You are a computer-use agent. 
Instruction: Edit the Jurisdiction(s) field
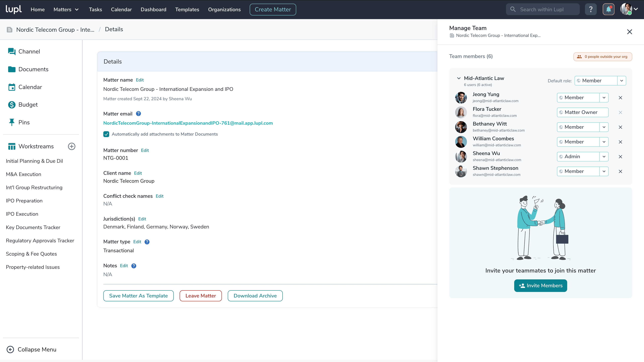click(142, 219)
